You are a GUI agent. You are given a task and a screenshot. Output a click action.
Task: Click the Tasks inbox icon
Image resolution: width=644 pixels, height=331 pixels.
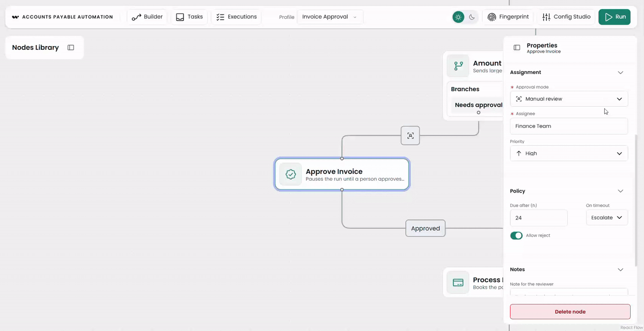point(180,17)
